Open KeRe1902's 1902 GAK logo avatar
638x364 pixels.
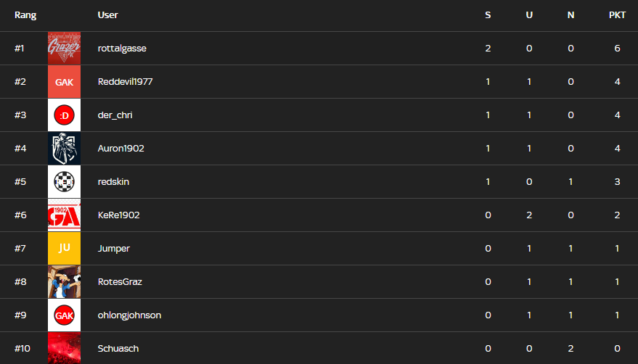pos(64,215)
